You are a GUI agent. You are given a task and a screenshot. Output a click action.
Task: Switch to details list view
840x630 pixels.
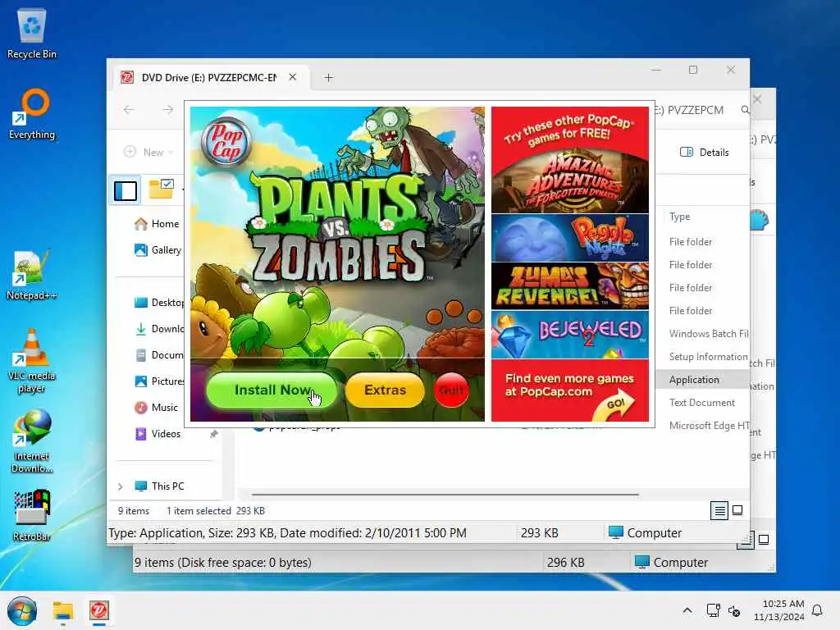click(x=719, y=511)
